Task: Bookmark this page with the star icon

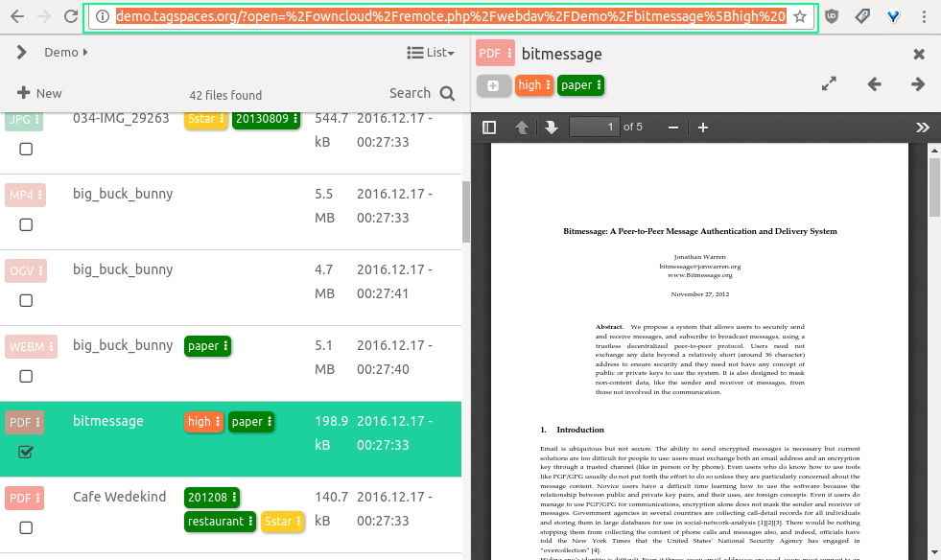Action: coord(800,17)
